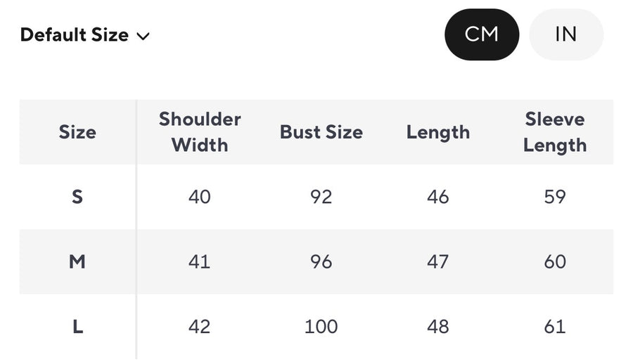Image resolution: width=633 pixels, height=364 pixels.
Task: Switch units to CM
Action: tap(482, 34)
